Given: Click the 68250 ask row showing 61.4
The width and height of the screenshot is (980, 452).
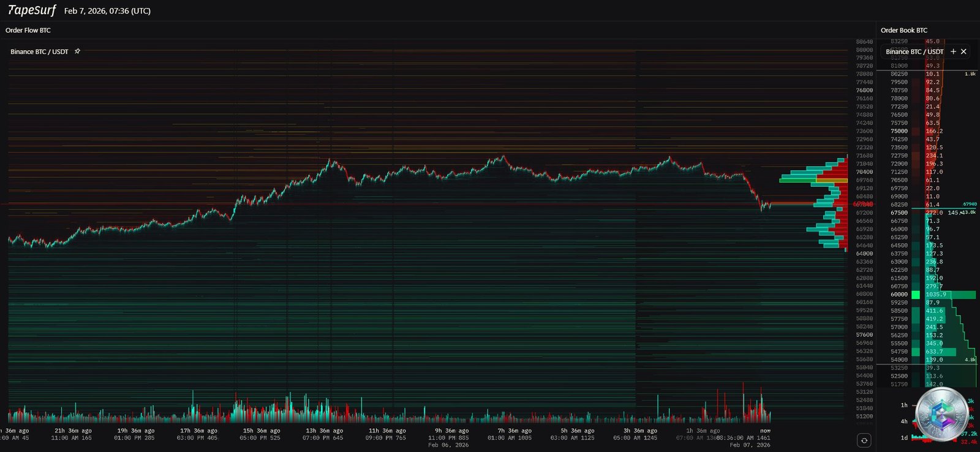Looking at the screenshot, I should 927,205.
